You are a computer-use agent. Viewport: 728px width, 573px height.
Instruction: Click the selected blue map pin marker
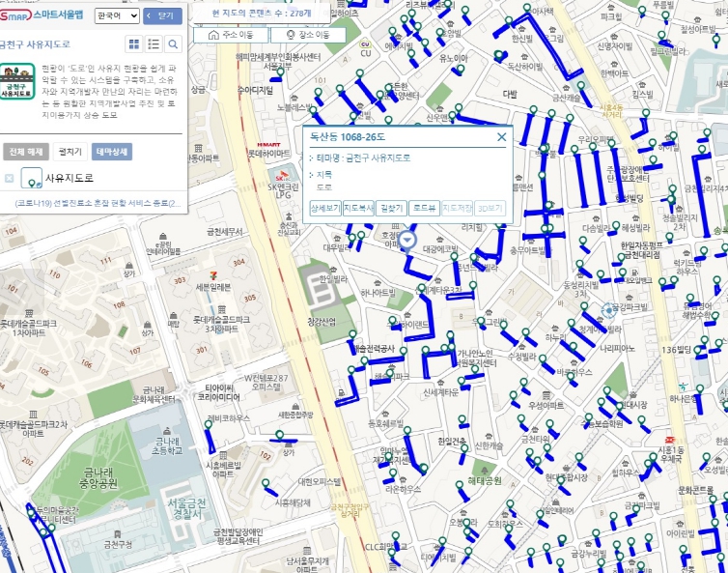coord(407,240)
